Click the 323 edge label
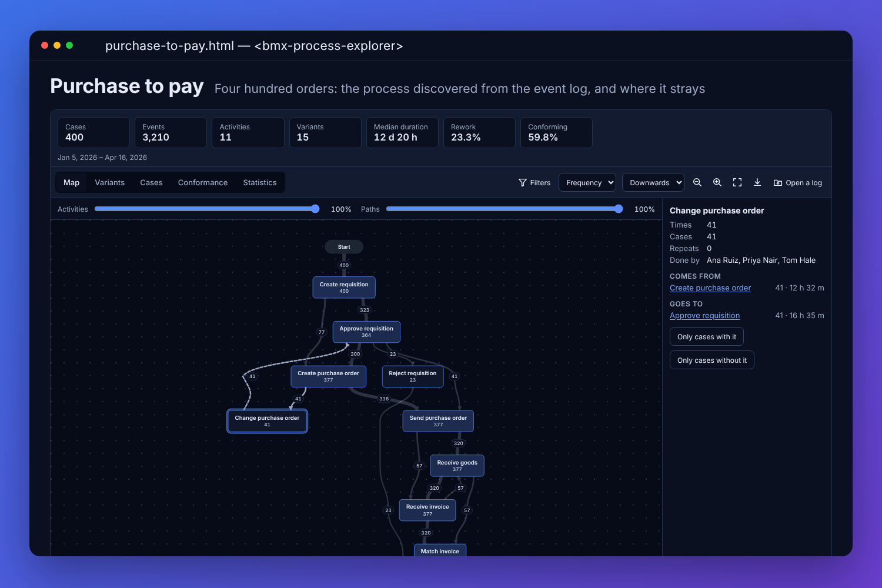This screenshot has width=882, height=588. pos(365,310)
